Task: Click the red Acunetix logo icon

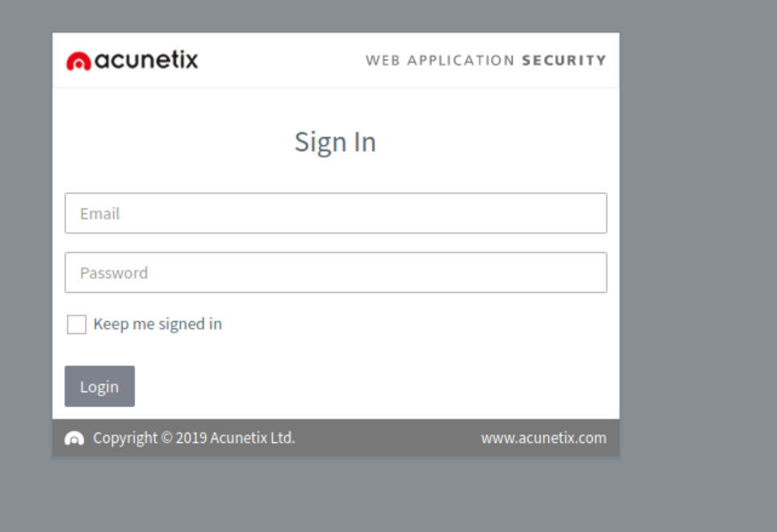Action: 78,61
